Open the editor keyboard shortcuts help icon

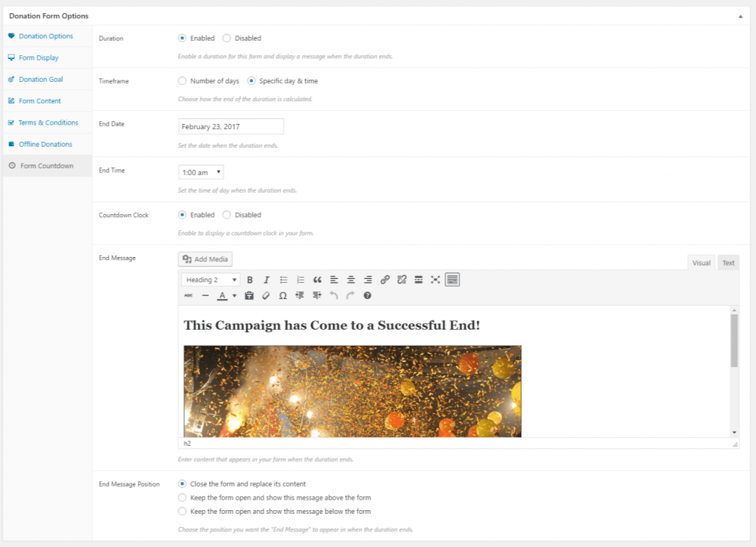coord(368,296)
